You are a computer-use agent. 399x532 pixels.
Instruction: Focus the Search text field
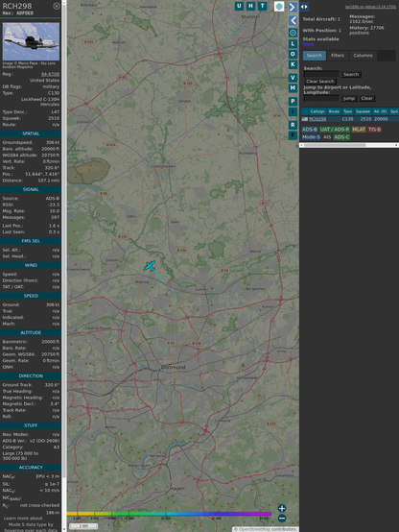pos(321,74)
